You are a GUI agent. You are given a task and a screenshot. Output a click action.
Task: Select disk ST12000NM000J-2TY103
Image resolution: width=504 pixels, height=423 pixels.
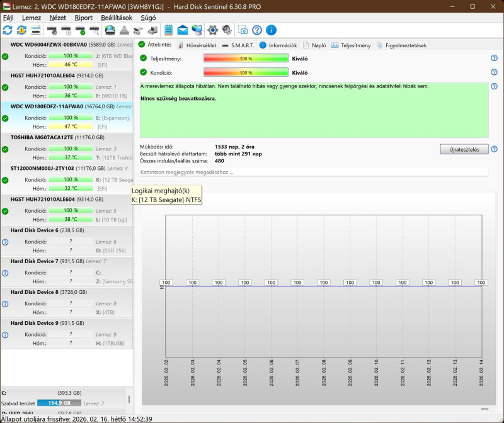pyautogui.click(x=67, y=178)
